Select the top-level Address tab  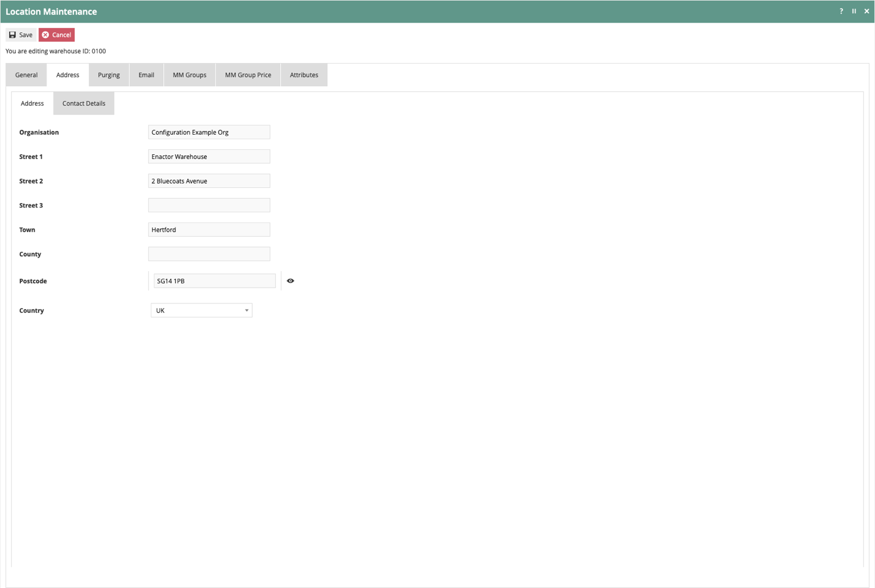pyautogui.click(x=67, y=75)
